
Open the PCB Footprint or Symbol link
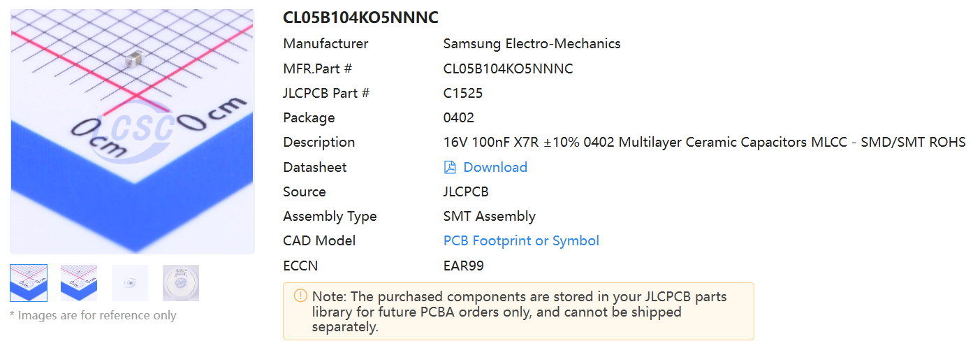coord(521,240)
